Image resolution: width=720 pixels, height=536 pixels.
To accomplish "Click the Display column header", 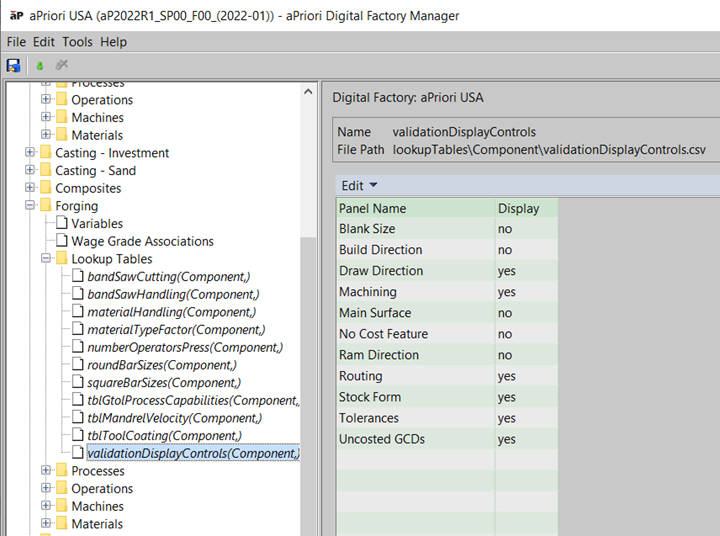I will 527,209.
